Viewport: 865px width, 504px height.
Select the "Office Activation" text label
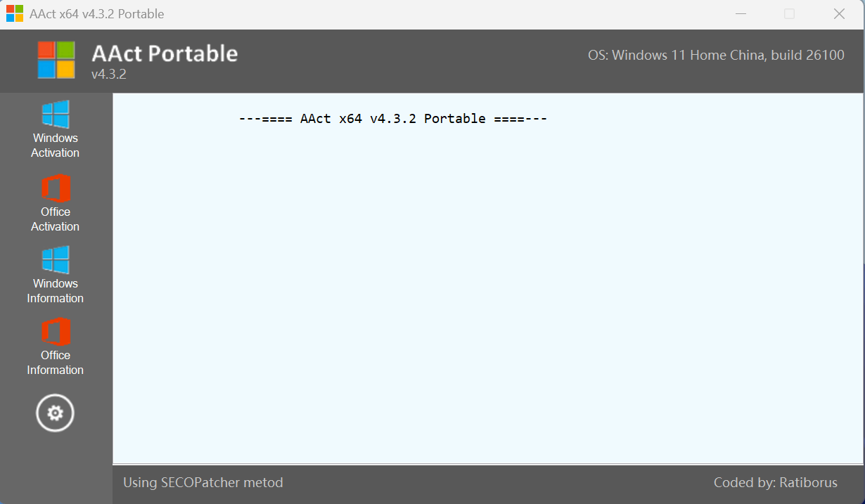pos(56,219)
